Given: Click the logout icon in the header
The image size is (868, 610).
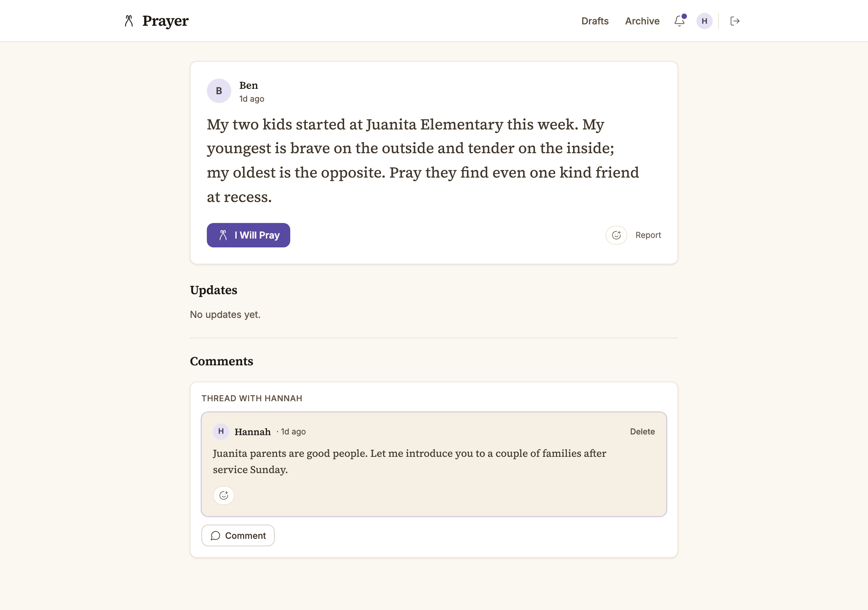Looking at the screenshot, I should [734, 21].
